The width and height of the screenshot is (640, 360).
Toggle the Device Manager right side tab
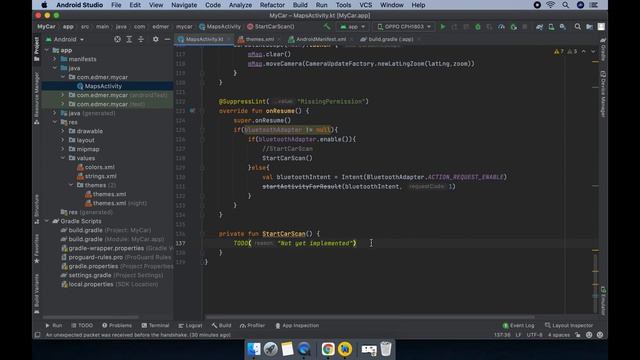[603, 94]
